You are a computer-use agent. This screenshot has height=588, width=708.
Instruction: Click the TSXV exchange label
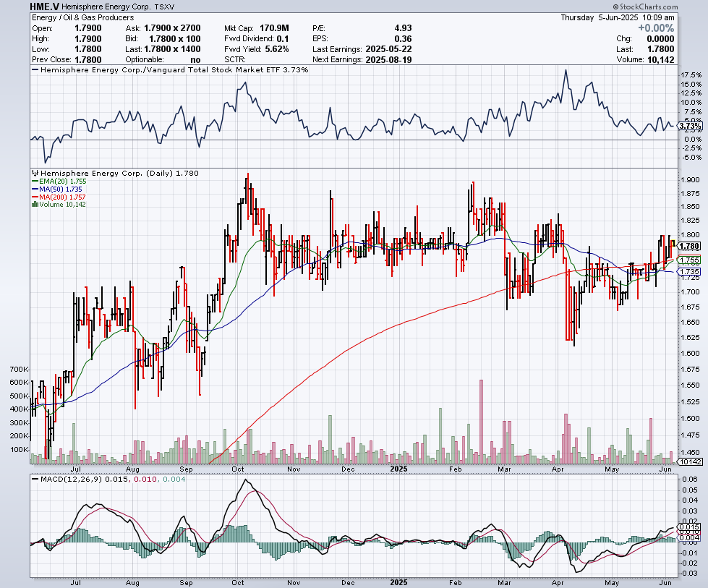(x=164, y=7)
